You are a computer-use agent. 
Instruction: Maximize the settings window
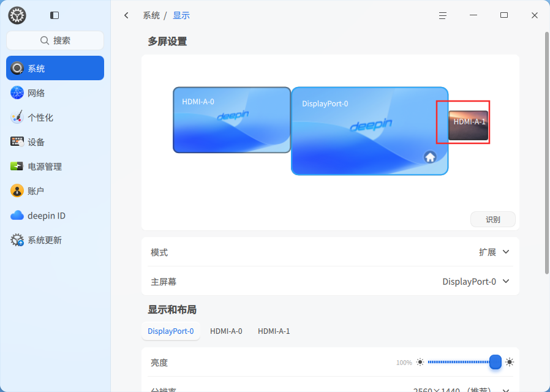coord(504,15)
